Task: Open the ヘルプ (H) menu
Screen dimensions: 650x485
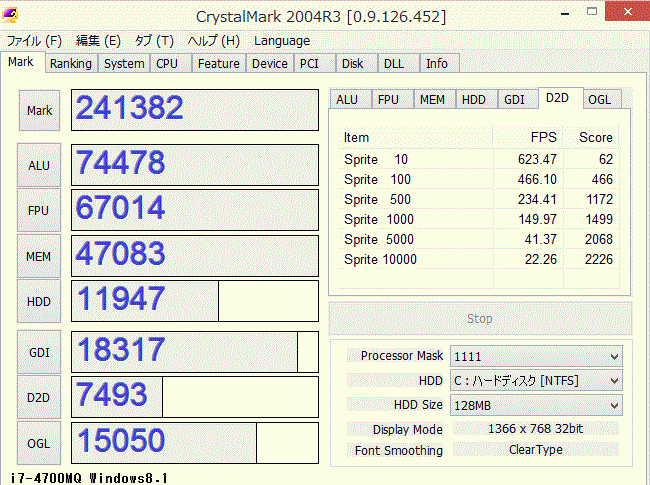Action: click(213, 41)
